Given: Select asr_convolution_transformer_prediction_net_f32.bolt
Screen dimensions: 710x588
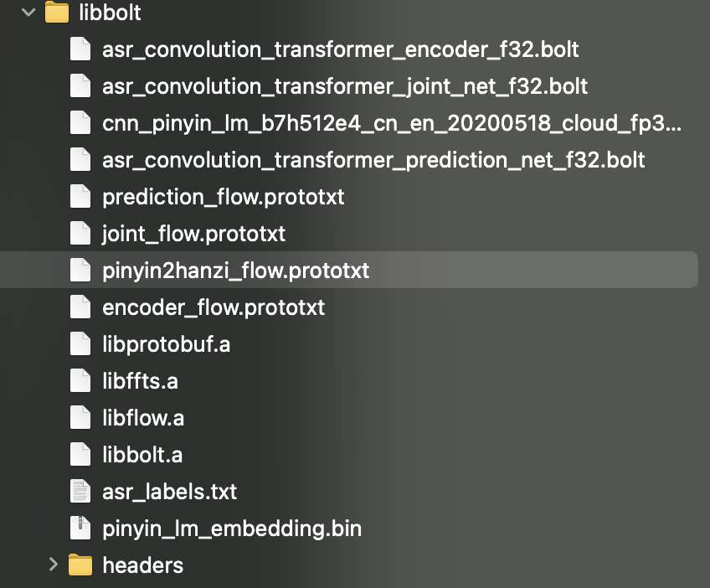Looking at the screenshot, I should (x=373, y=160).
